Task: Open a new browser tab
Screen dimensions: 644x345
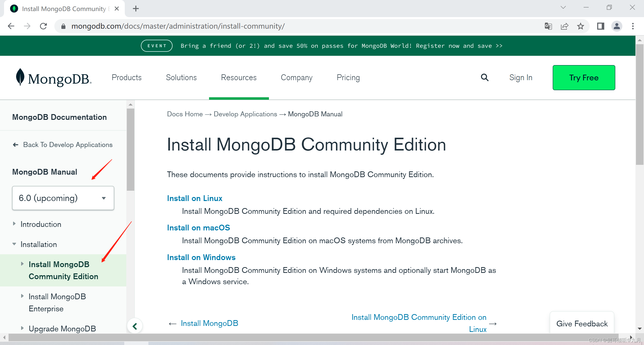Action: pyautogui.click(x=136, y=9)
